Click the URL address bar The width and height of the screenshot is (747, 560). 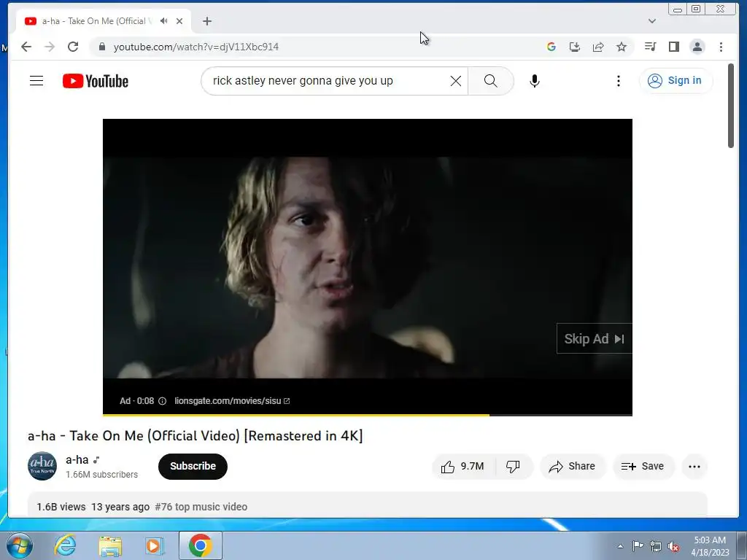click(314, 47)
